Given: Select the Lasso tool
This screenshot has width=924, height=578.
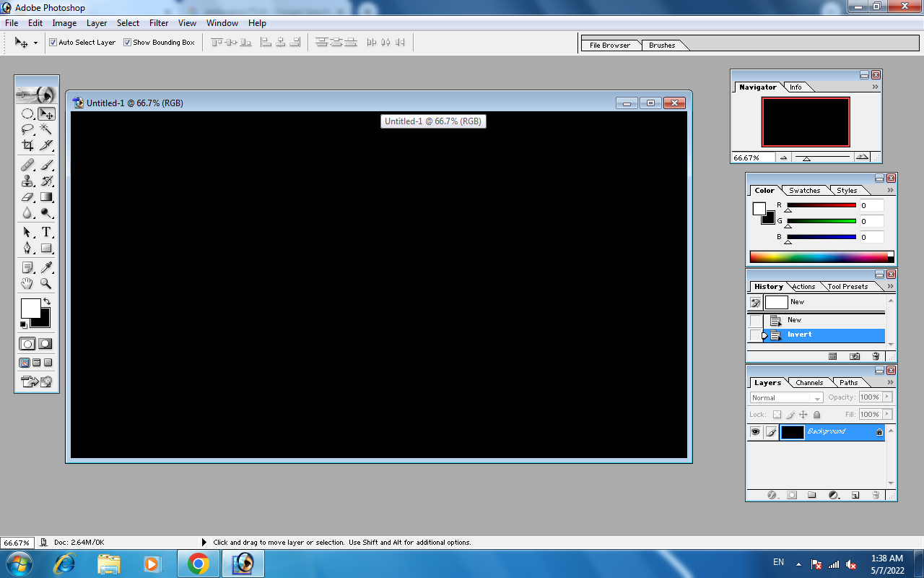Looking at the screenshot, I should 27,129.
